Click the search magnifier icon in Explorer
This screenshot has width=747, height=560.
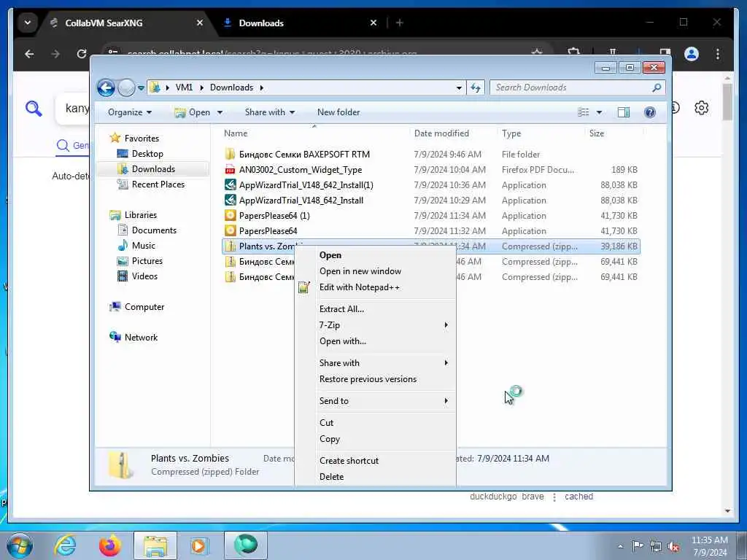pyautogui.click(x=657, y=87)
